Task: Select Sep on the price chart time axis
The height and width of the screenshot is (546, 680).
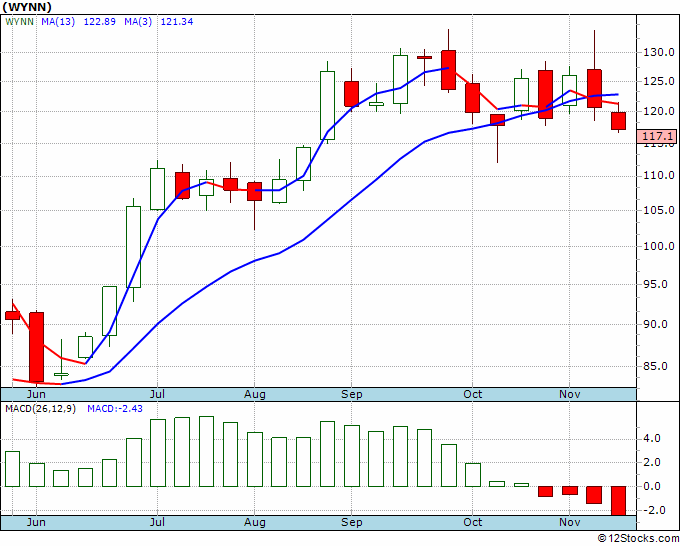Action: (352, 394)
